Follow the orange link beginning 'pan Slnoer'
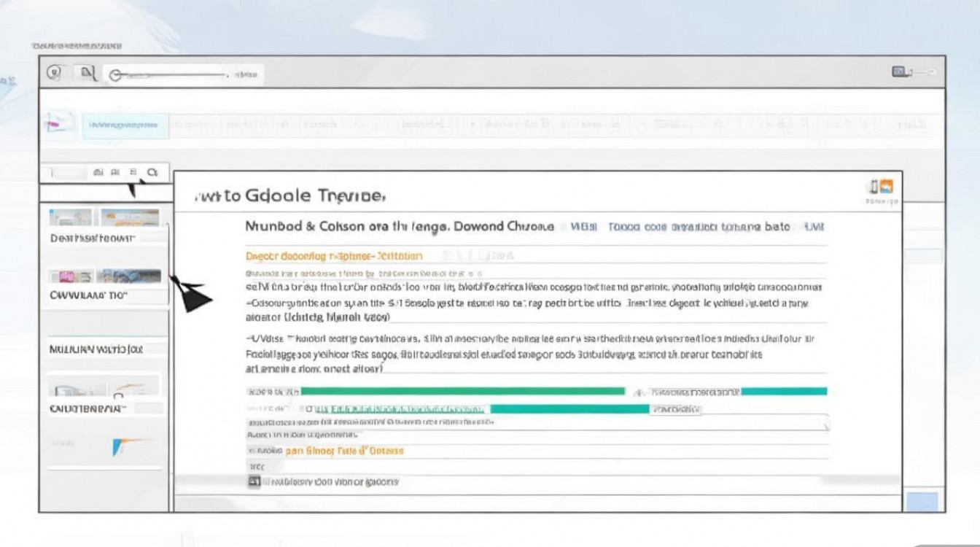980x547 pixels. [344, 451]
